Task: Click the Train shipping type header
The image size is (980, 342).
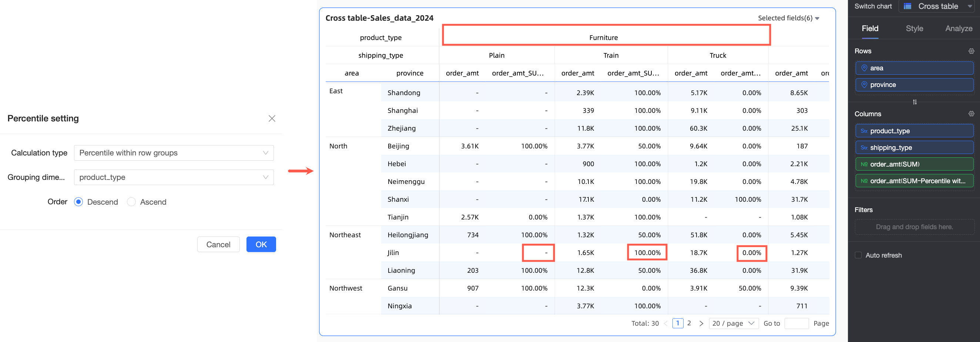Action: (611, 56)
